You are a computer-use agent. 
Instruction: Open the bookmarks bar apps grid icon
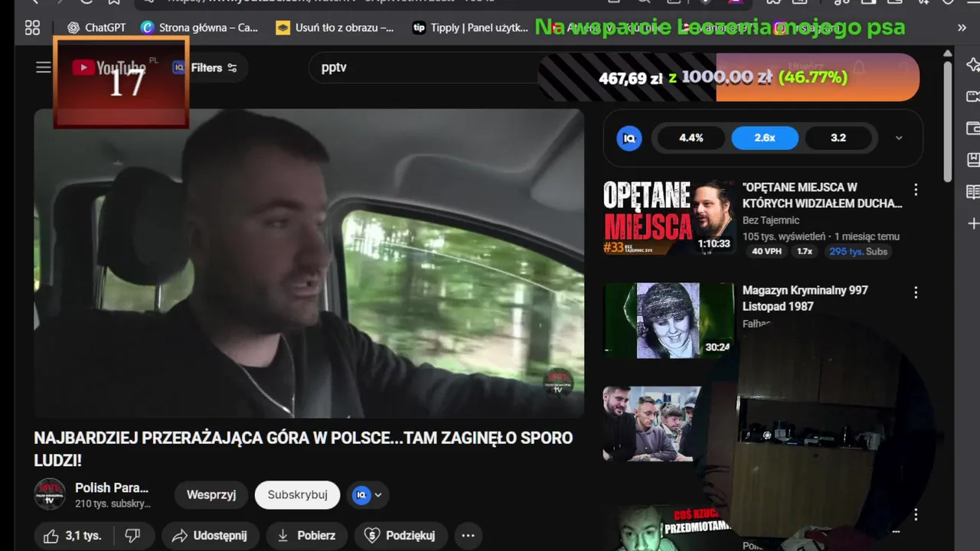tap(32, 28)
